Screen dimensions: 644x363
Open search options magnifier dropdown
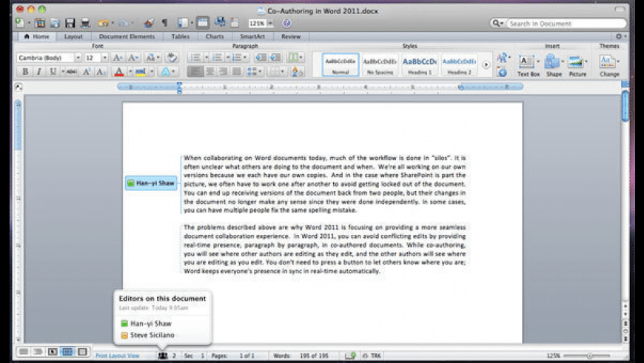[x=497, y=24]
